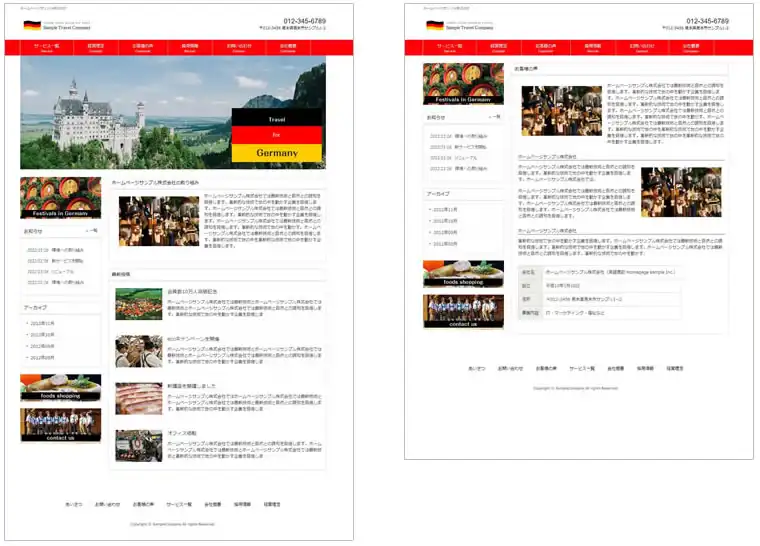Open foods shopping banner on left page
This screenshot has width=760, height=546.
pos(60,388)
